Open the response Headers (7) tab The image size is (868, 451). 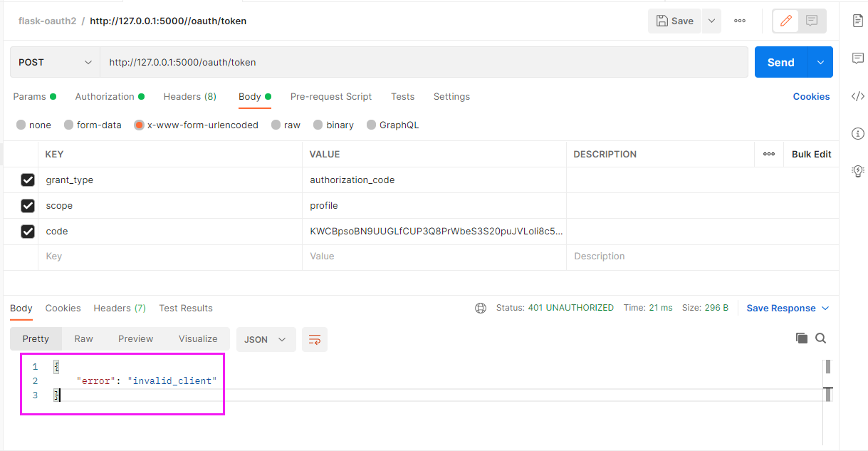pyautogui.click(x=120, y=308)
